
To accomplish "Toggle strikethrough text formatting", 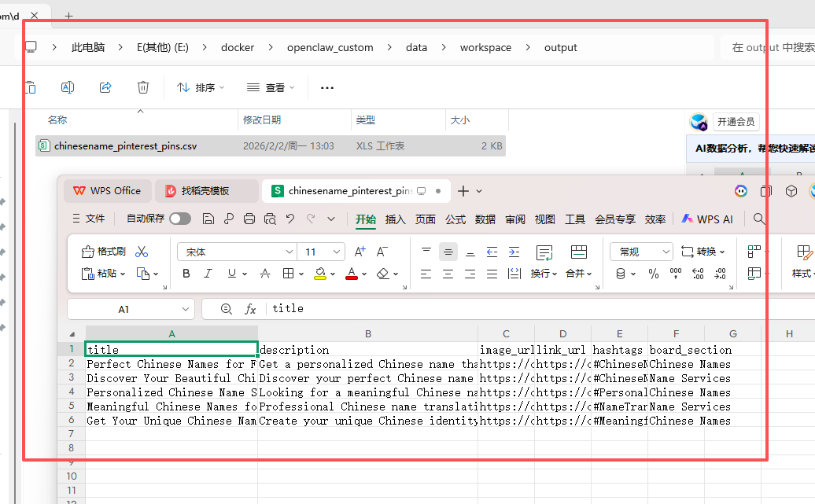I will click(265, 274).
